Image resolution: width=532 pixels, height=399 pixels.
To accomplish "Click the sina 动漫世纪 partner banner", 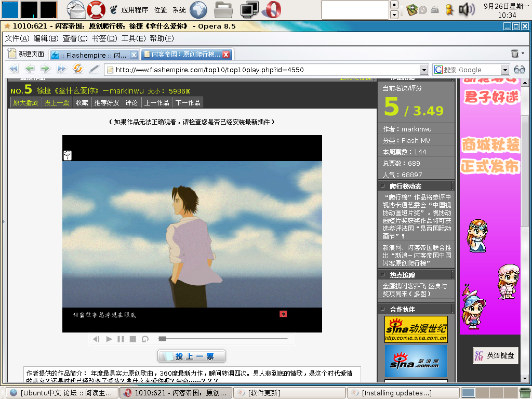I will pos(416,329).
